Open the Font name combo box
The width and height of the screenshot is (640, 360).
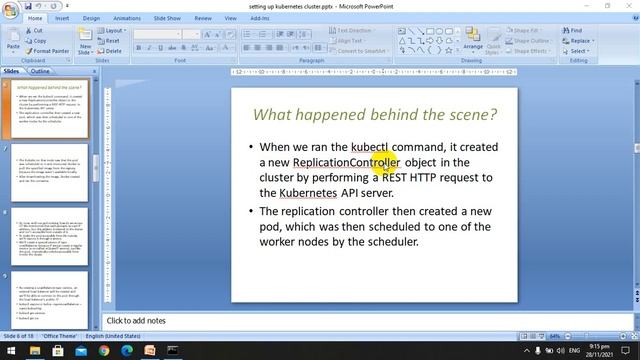pyautogui.click(x=157, y=35)
